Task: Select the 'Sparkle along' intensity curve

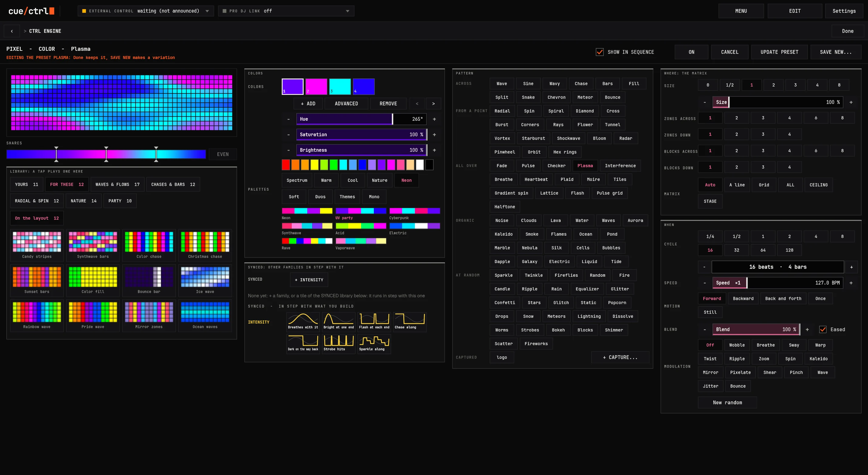Action: pyautogui.click(x=374, y=344)
